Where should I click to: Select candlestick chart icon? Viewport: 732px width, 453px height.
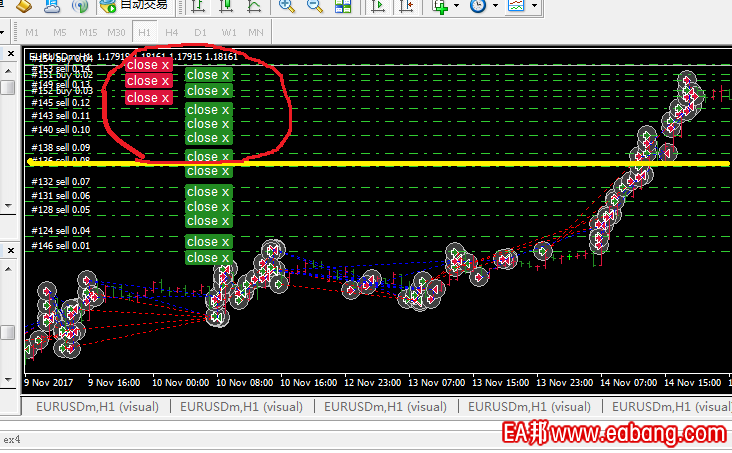coord(226,7)
